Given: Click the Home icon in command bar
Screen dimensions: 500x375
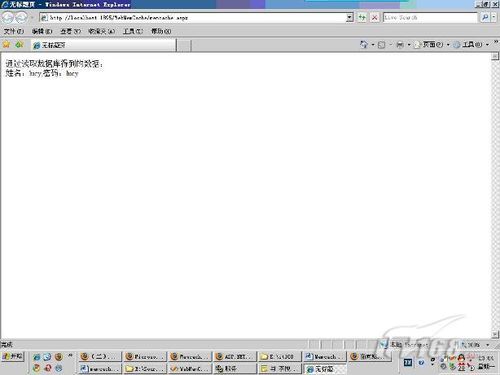Looking at the screenshot, I should (364, 44).
